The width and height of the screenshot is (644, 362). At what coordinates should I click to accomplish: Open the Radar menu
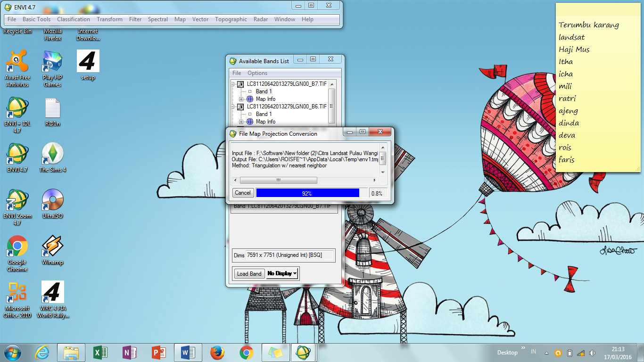[261, 19]
